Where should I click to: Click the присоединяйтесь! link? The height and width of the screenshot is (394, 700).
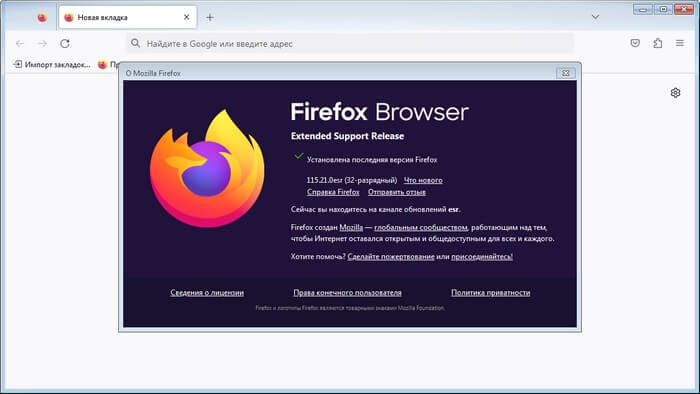pos(482,257)
